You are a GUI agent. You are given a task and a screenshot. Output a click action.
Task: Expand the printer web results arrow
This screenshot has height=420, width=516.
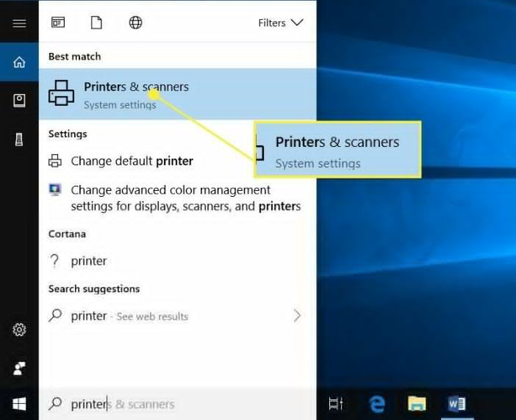(297, 316)
